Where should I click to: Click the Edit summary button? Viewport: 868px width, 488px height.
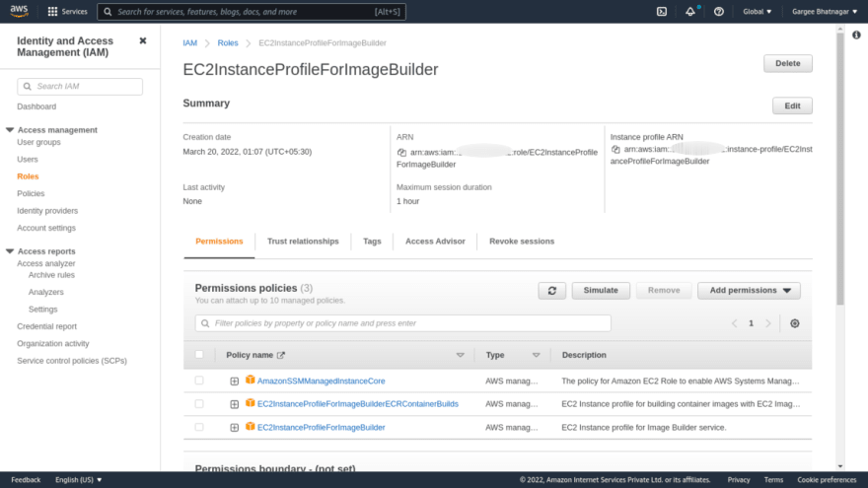[792, 105]
